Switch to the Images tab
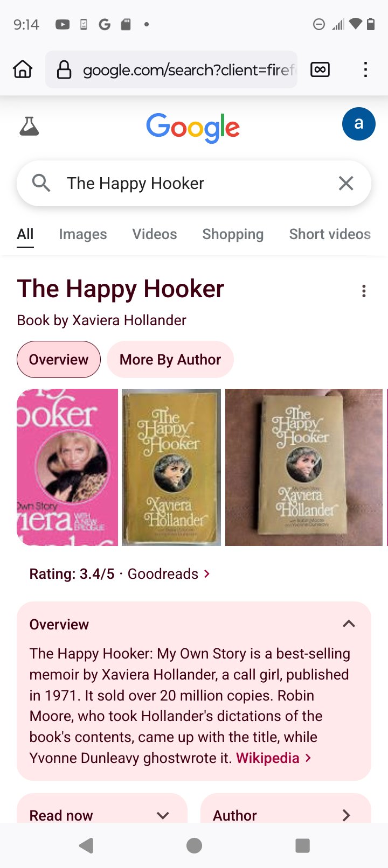 pos(83,234)
